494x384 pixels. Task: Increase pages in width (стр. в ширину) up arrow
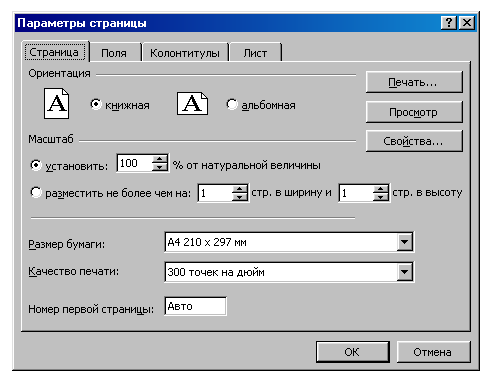[x=240, y=189]
